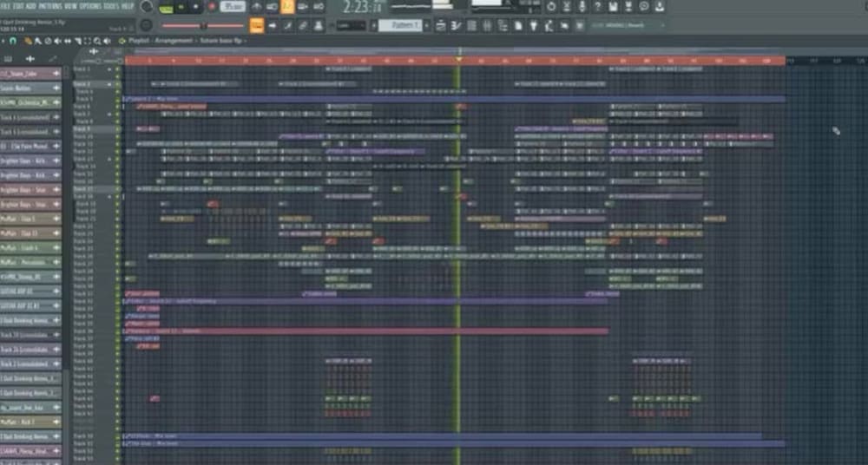The image size is (868, 465).
Task: Click the Stop button in the transport
Action: (x=196, y=7)
